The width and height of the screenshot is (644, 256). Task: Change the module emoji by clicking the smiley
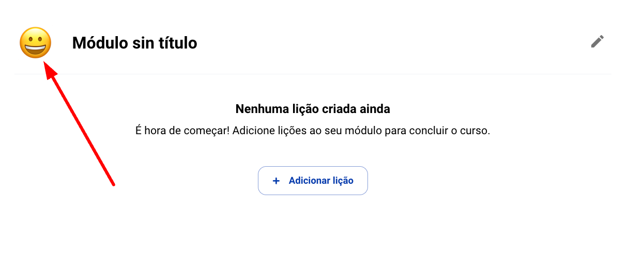36,42
